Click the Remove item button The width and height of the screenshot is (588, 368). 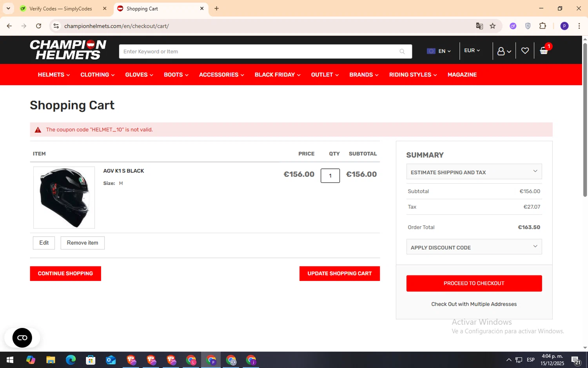[82, 243]
